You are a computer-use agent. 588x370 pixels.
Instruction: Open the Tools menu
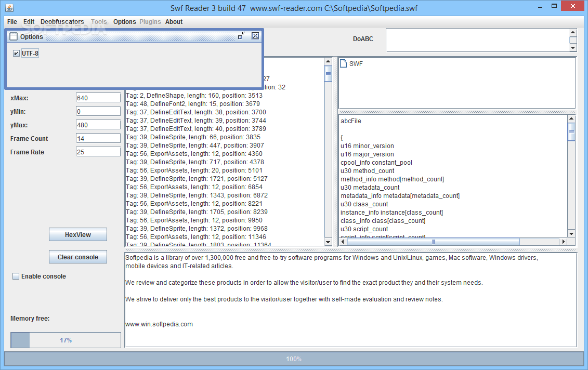99,22
